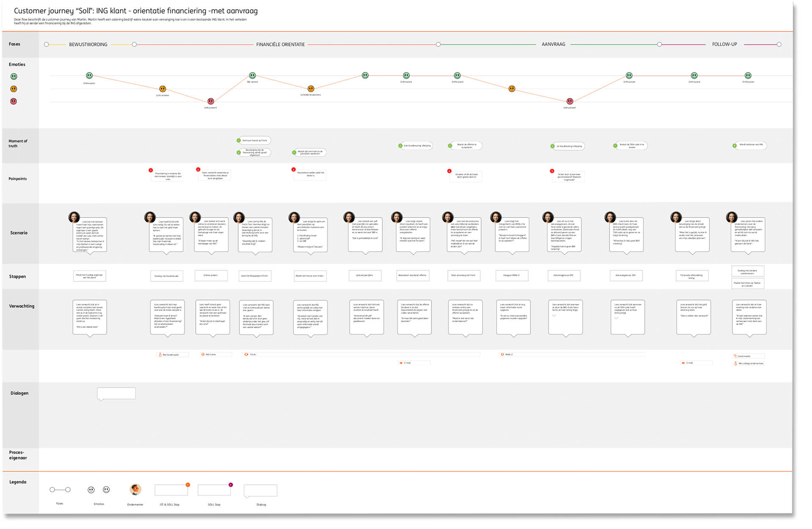Click red painpoint marker number 1

[151, 170]
